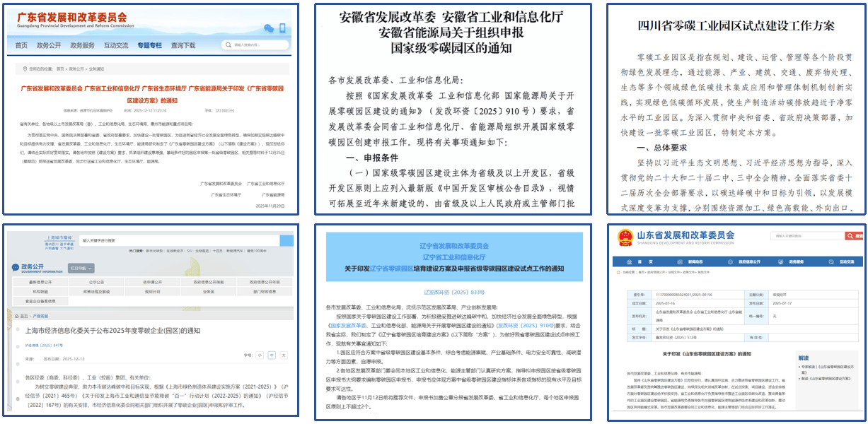The height and width of the screenshot is (424, 868).
Task: Select the 首页 tab on the Guangdong page
Action: click(x=21, y=46)
